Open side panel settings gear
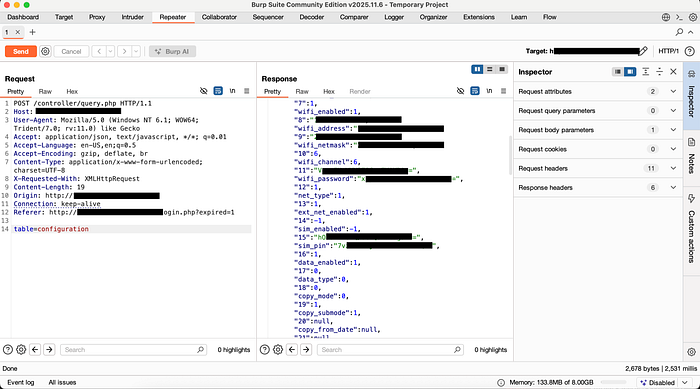The height and width of the screenshot is (389, 700). [692, 352]
